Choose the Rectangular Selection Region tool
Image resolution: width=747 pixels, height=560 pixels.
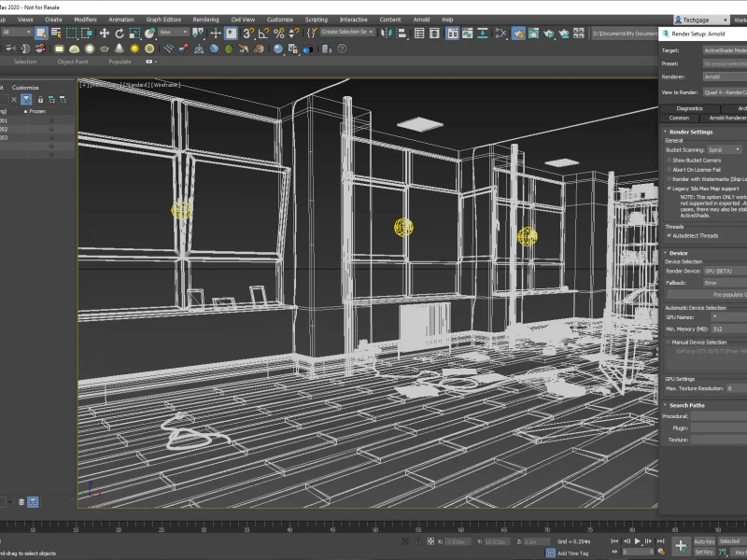point(72,33)
